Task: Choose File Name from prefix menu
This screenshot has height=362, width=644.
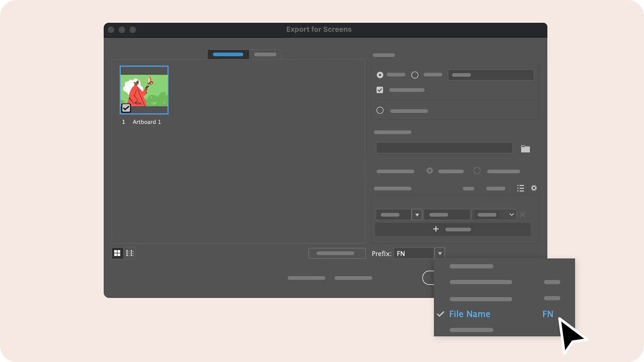Action: 470,314
